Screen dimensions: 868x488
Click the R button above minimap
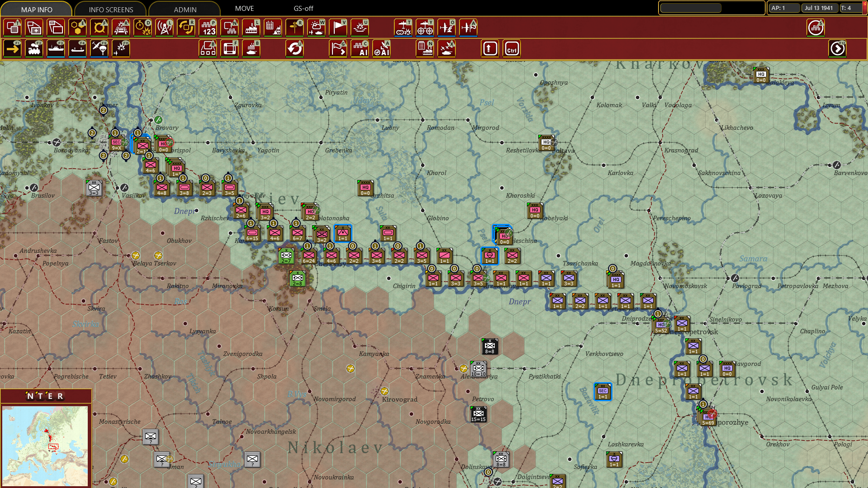coord(60,396)
